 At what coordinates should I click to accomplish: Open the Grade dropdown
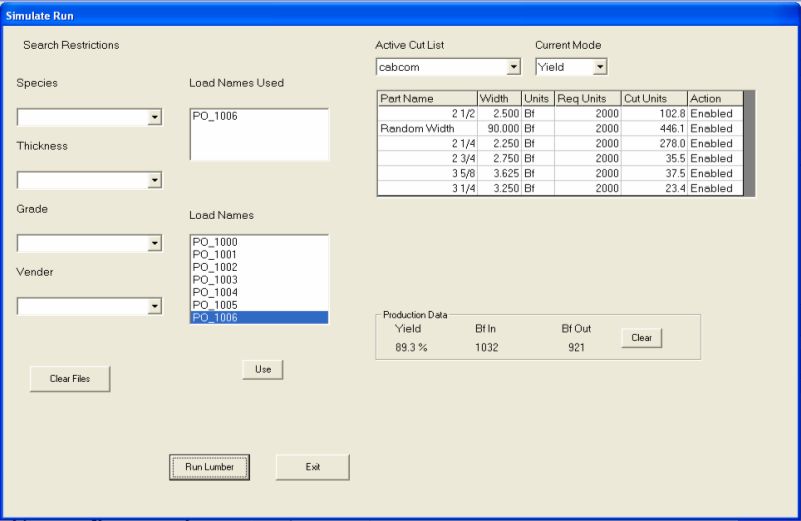pyautogui.click(x=154, y=244)
